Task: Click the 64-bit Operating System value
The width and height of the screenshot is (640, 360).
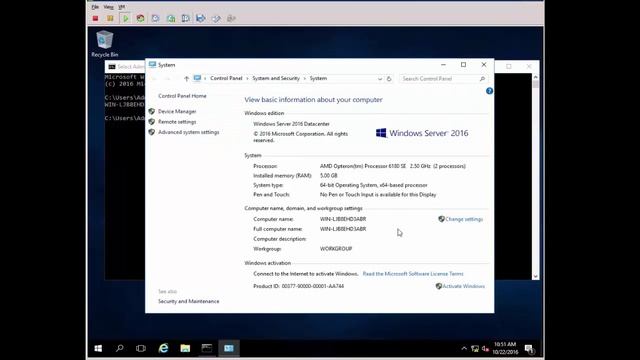Action: pyautogui.click(x=373, y=185)
